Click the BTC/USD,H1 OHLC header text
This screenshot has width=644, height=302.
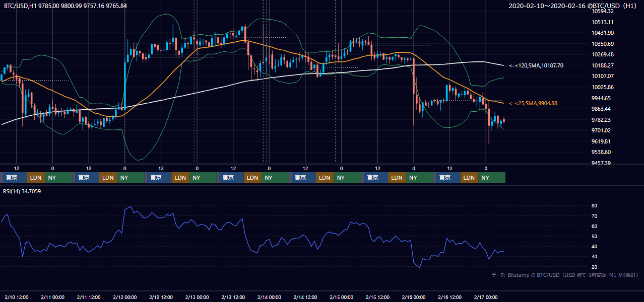coord(66,6)
